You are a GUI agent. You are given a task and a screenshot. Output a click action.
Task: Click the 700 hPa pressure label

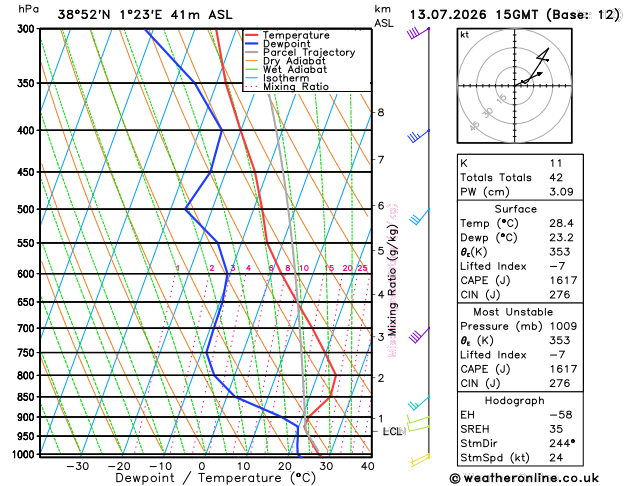coord(28,328)
